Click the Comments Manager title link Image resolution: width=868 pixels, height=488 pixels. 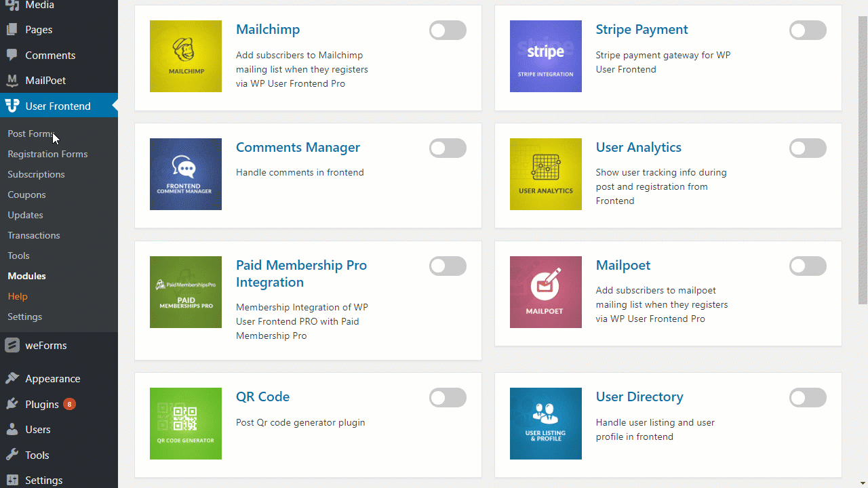click(x=298, y=148)
